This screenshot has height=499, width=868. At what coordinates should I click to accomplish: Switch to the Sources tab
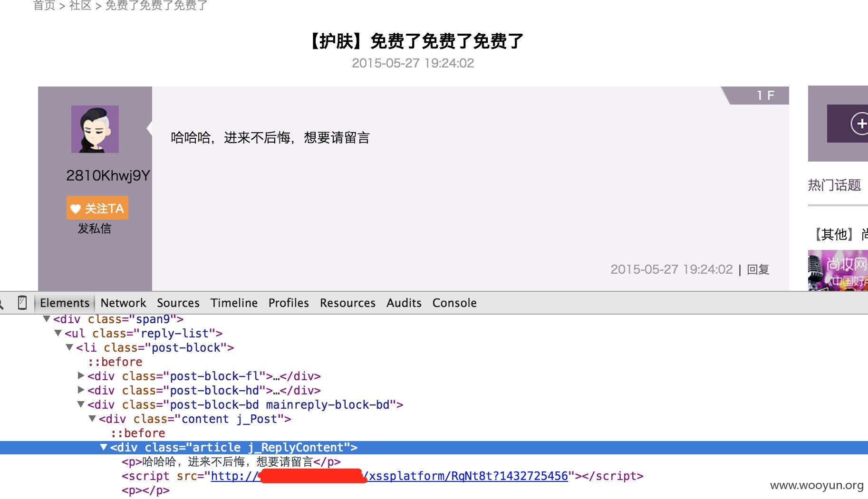click(x=178, y=303)
